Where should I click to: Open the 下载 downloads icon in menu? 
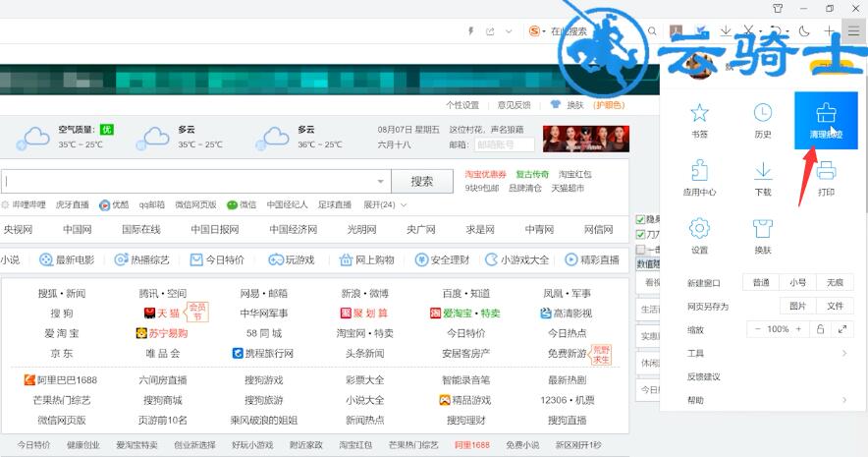click(763, 171)
